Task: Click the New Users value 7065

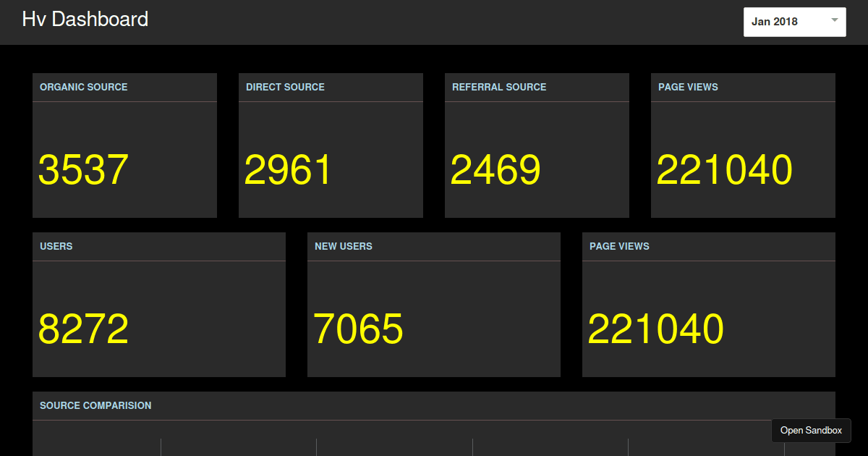Action: (x=358, y=329)
